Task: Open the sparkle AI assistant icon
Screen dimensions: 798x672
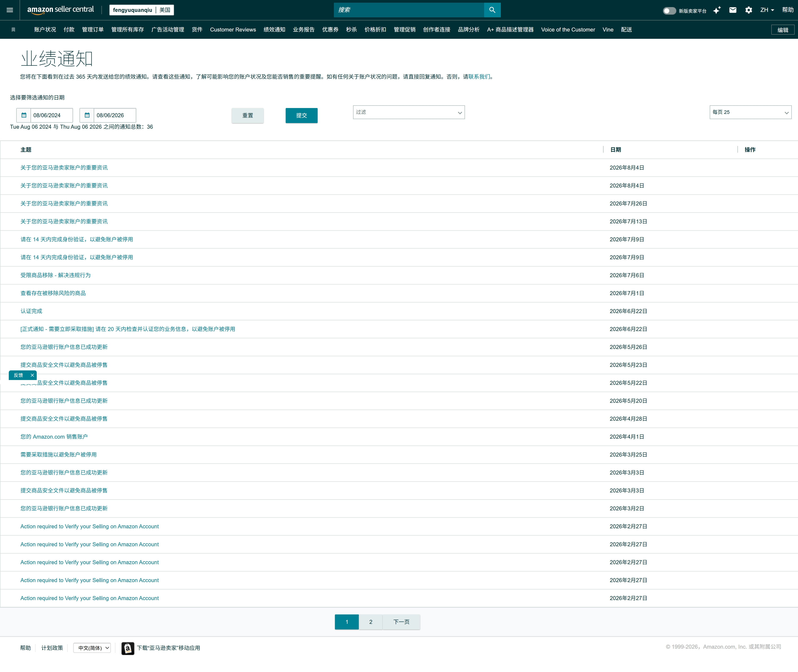Action: click(717, 10)
